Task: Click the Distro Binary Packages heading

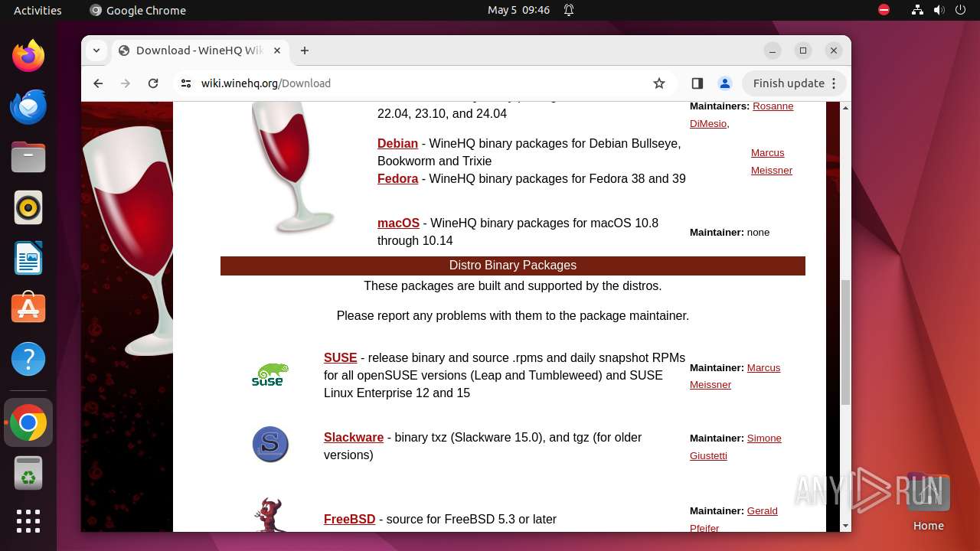Action: tap(513, 265)
